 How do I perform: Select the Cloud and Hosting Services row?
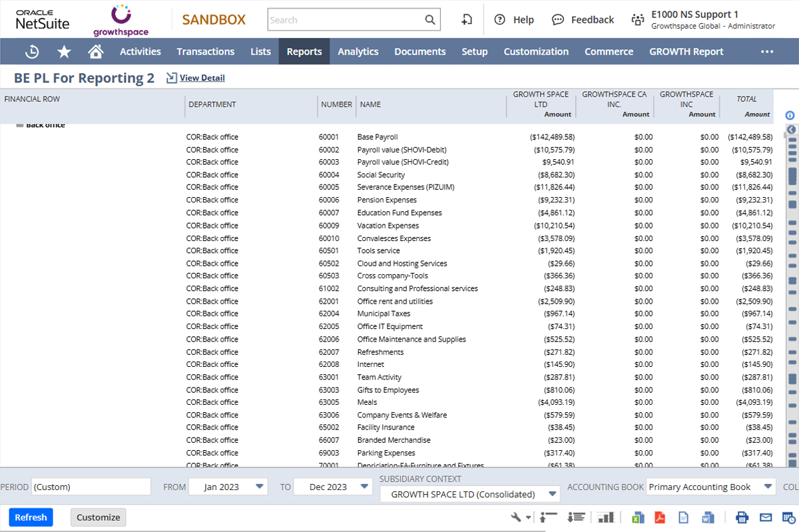(x=402, y=264)
